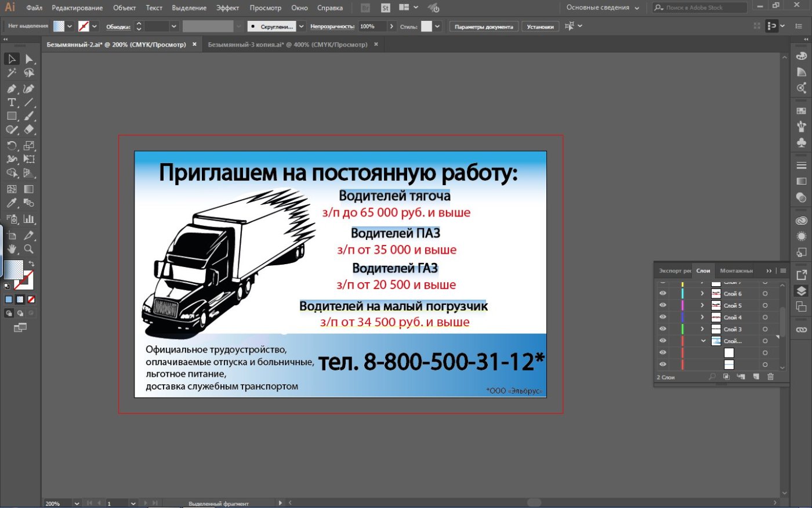Select the Hand tool
Screen dimensions: 812x508
click(12, 249)
